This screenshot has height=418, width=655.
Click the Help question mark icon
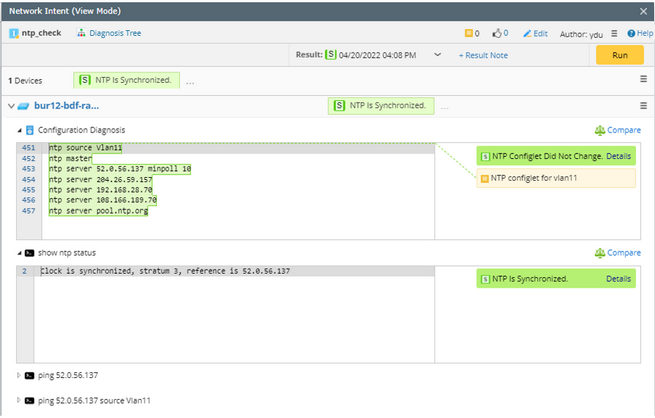point(631,33)
